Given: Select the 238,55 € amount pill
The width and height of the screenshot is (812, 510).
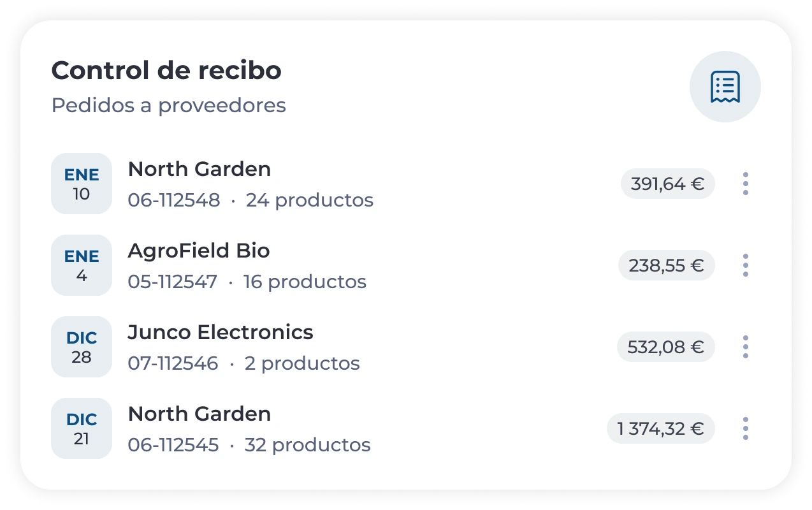Looking at the screenshot, I should point(666,266).
